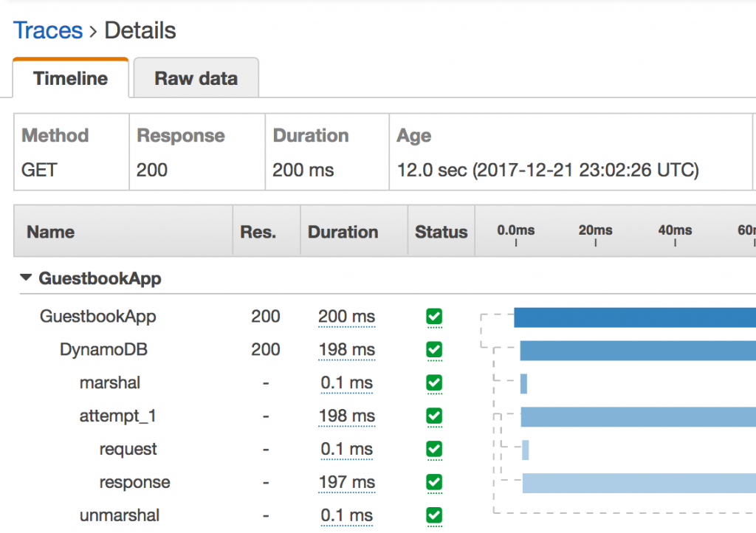Click the unmarshal row green status check

click(x=434, y=515)
